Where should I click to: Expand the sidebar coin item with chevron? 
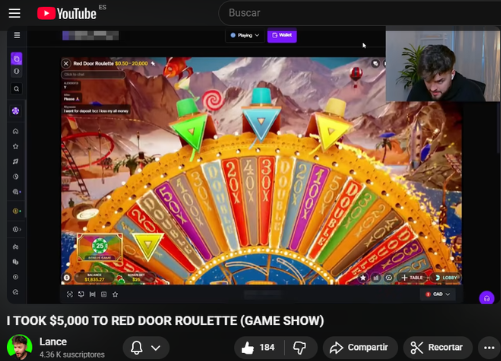[16, 229]
